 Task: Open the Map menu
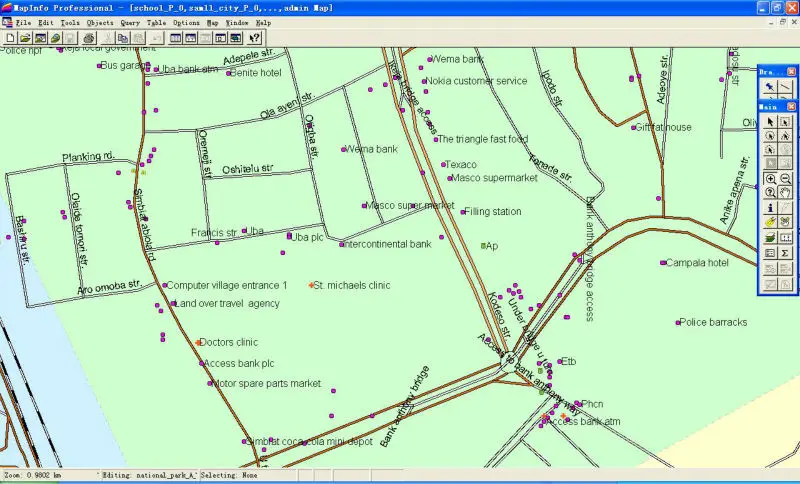212,21
